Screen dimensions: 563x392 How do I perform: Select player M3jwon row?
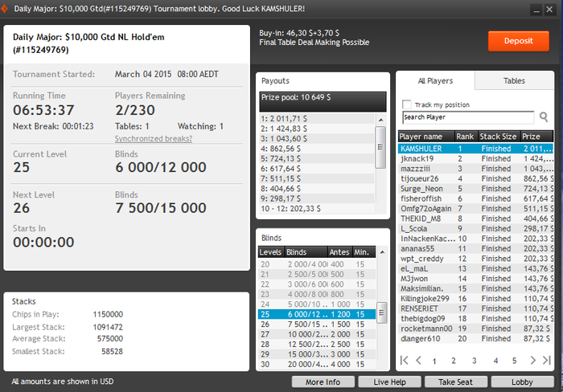point(475,279)
